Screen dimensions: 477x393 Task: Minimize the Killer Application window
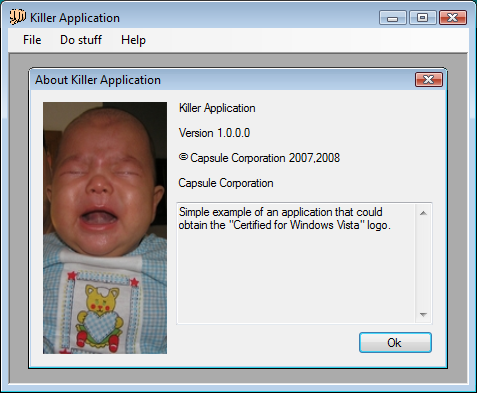(x=393, y=18)
